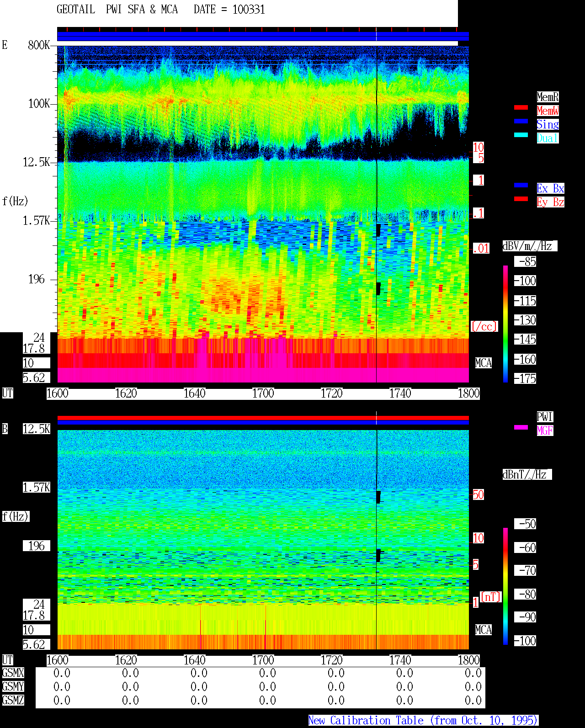Click the red Ey Bz legend swatch
Viewport: 585px width, 728px height.
(521, 199)
